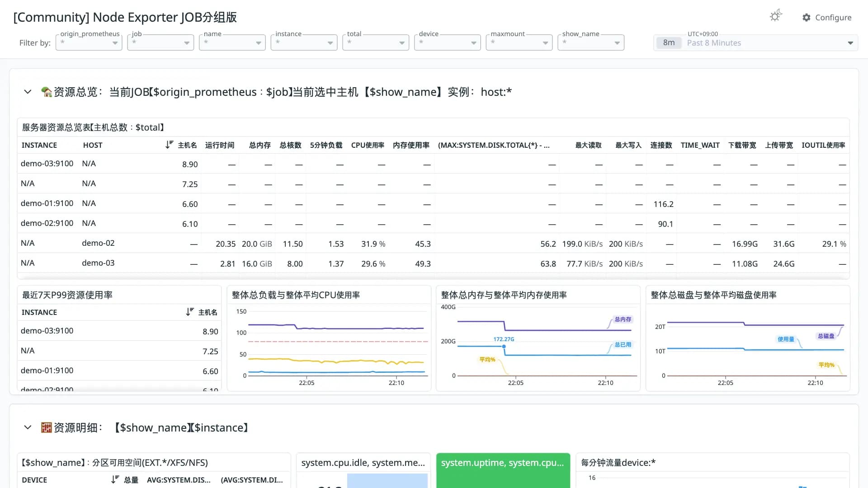Click the 每分钟流量device:* panel title

pyautogui.click(x=618, y=463)
